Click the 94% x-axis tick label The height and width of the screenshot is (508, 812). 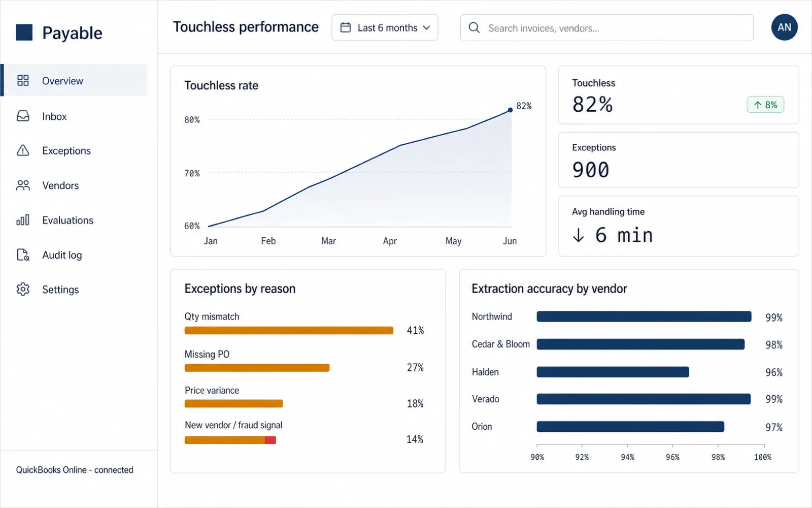(x=627, y=457)
